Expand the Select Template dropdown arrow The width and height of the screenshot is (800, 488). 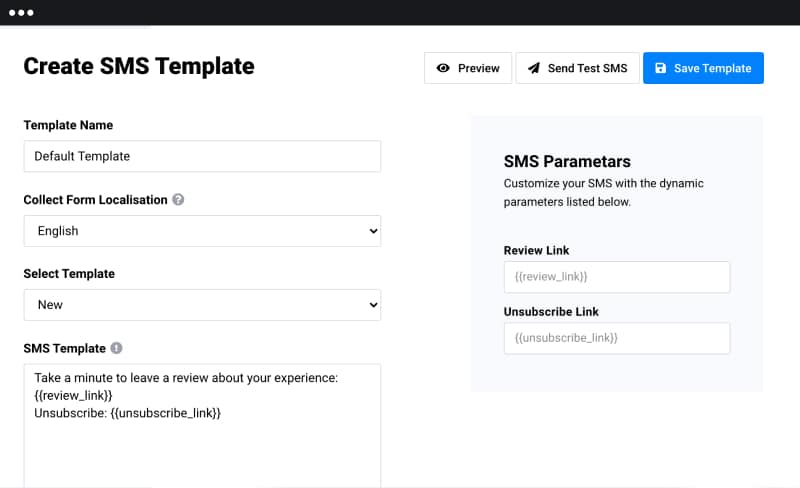pyautogui.click(x=373, y=305)
